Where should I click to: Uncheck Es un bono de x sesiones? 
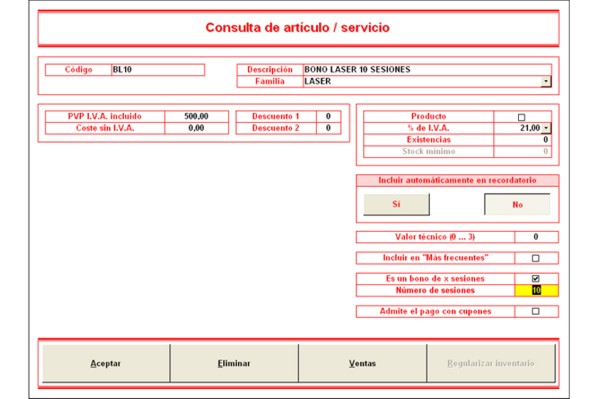click(535, 279)
